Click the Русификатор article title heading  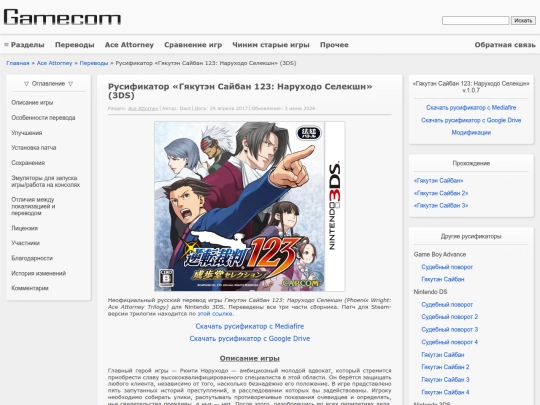[240, 91]
